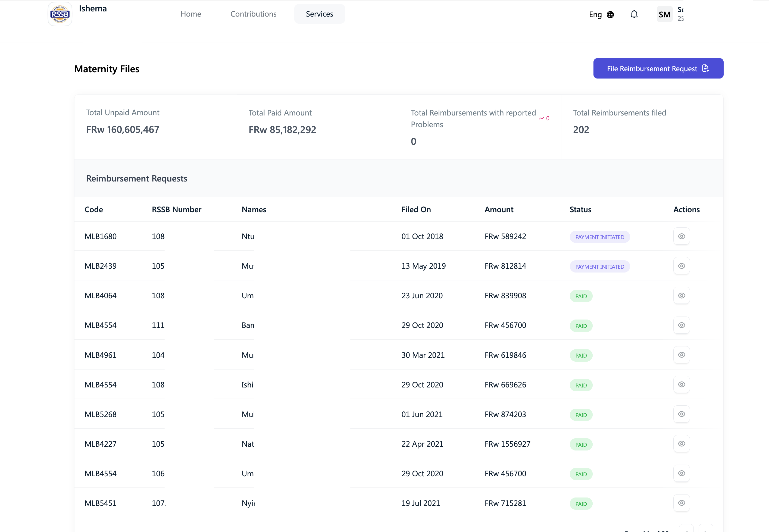Open the Eng language dropdown
This screenshot has height=532, width=769.
(595, 15)
